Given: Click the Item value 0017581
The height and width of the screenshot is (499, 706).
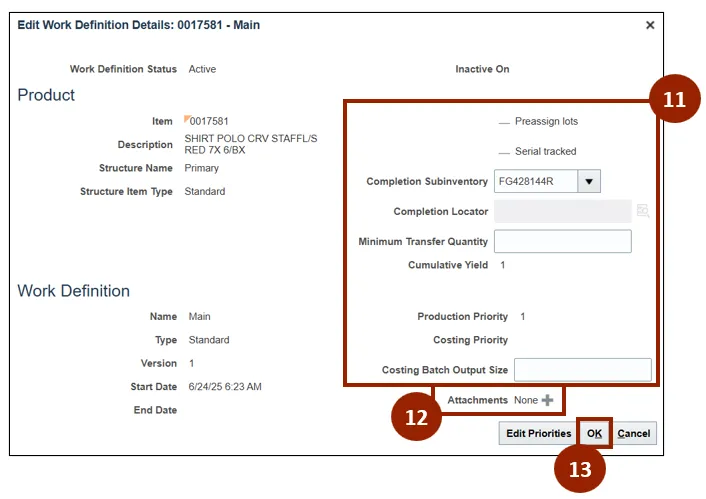Looking at the screenshot, I should click(x=209, y=121).
